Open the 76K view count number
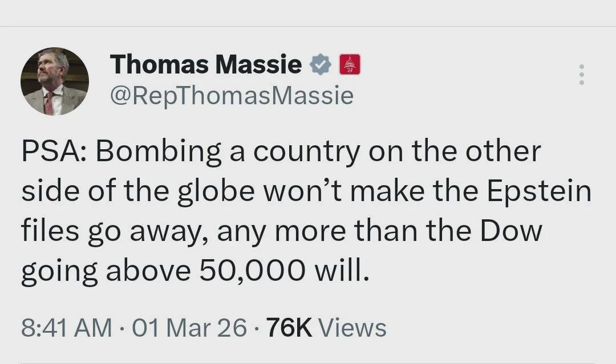The width and height of the screenshot is (616, 364). (289, 328)
